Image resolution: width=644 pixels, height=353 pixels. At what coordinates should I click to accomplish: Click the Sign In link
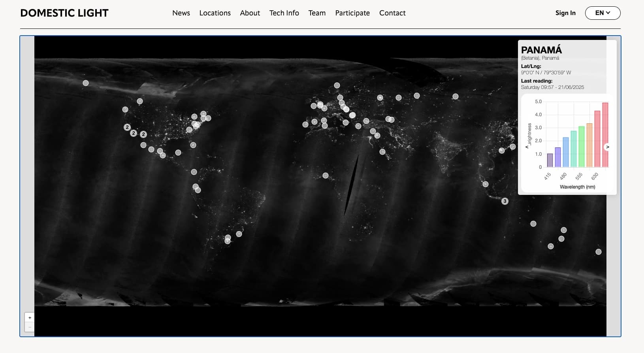coord(565,13)
